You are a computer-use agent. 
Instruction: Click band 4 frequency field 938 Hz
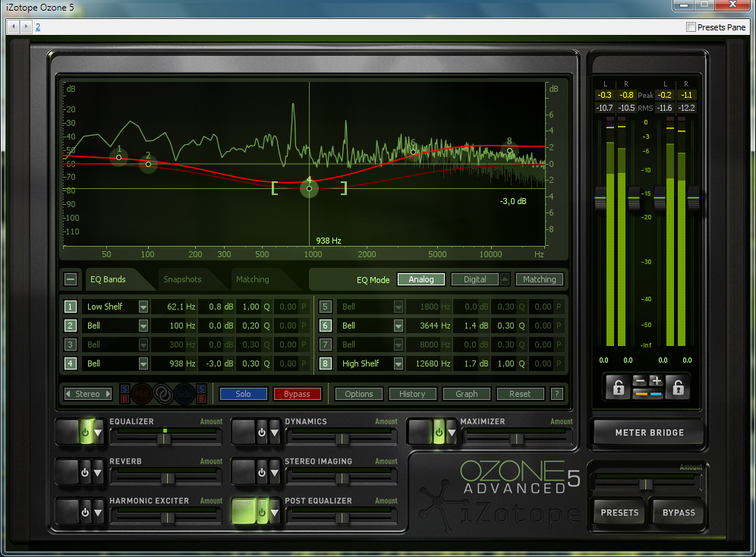point(175,363)
